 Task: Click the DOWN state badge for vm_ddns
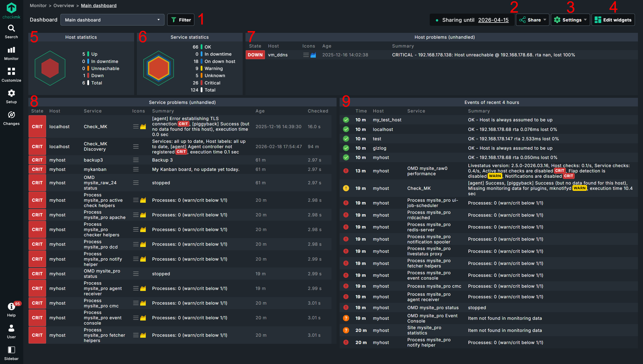(x=255, y=55)
